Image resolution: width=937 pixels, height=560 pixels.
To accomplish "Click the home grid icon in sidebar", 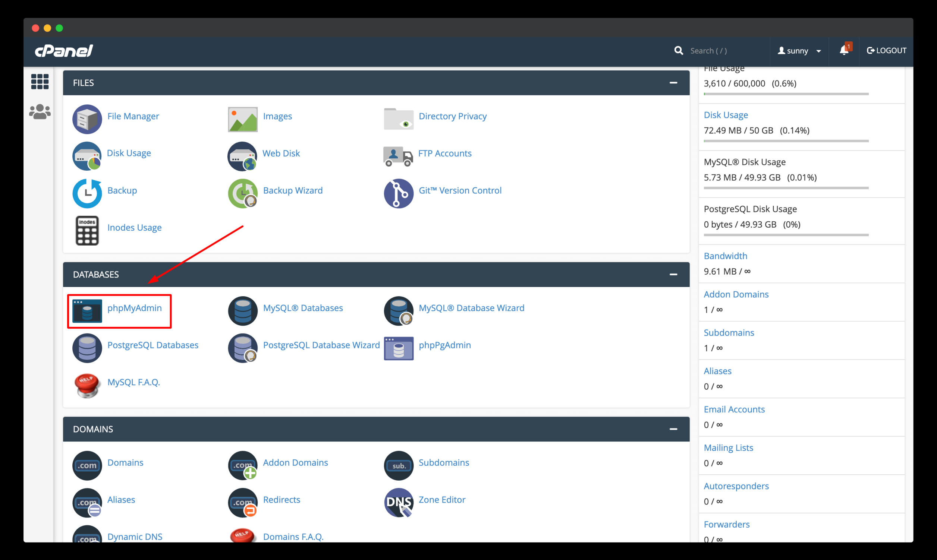I will point(40,82).
